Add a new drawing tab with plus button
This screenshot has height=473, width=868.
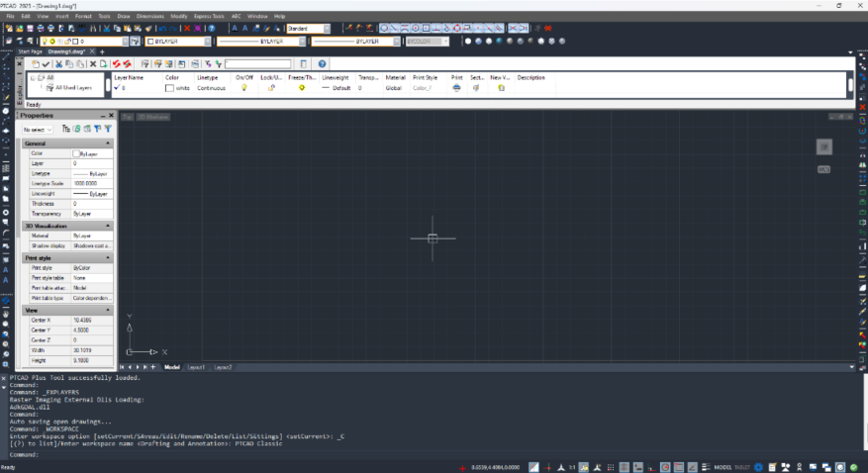(102, 51)
